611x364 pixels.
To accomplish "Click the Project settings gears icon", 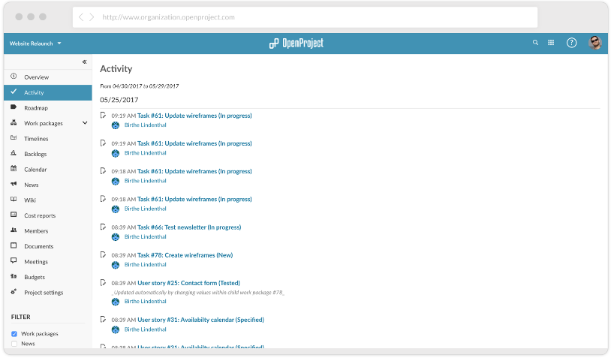I will pyautogui.click(x=14, y=291).
